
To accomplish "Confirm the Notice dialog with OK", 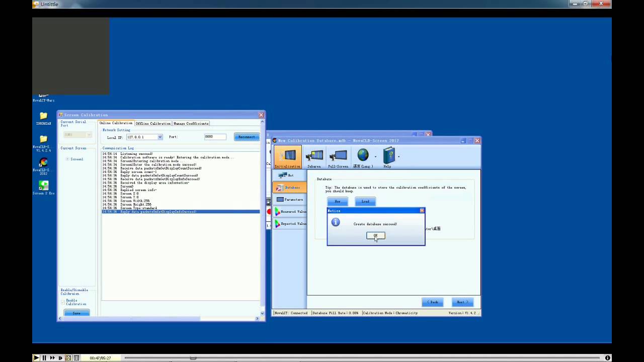I will coord(375,235).
